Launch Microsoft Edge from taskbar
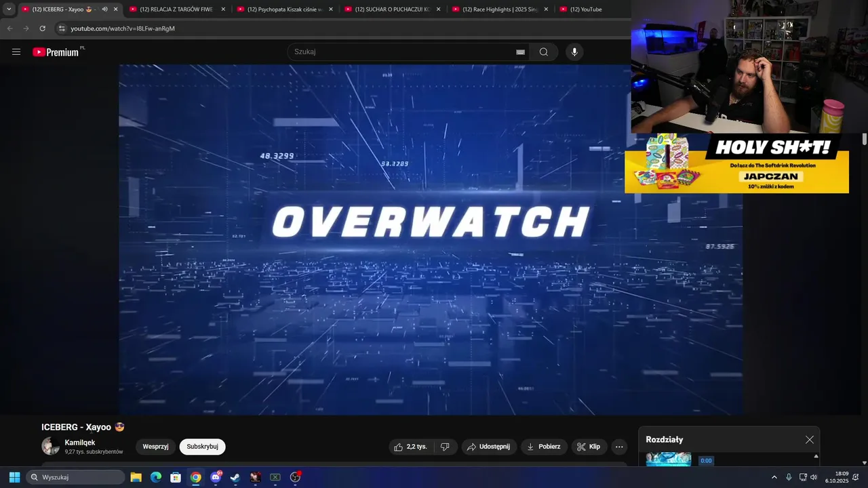This screenshot has height=488, width=868. 155,477
